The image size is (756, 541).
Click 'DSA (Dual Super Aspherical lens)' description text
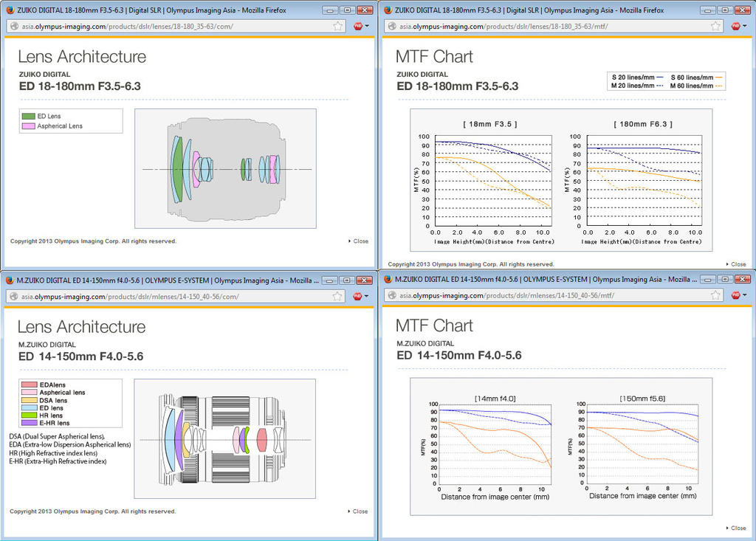[57, 436]
